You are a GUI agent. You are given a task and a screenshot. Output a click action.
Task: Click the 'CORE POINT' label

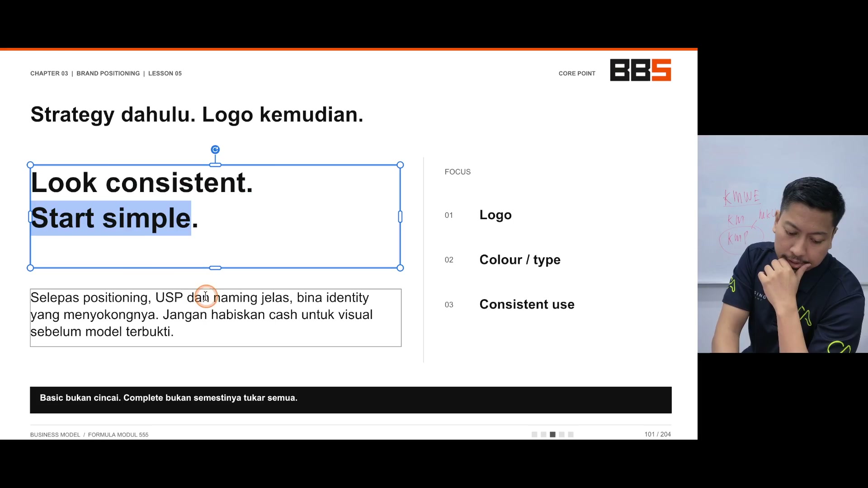pyautogui.click(x=577, y=73)
